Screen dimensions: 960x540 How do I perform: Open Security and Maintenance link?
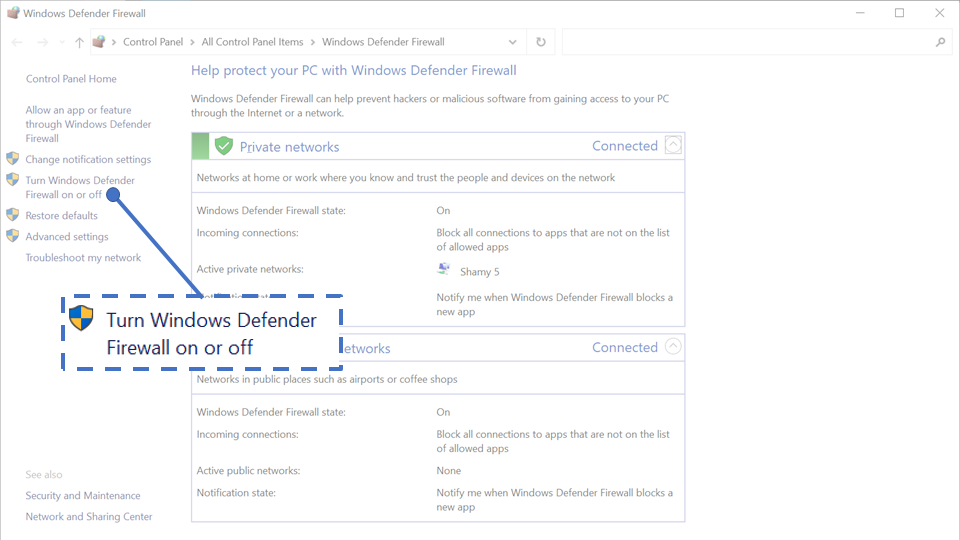point(83,495)
